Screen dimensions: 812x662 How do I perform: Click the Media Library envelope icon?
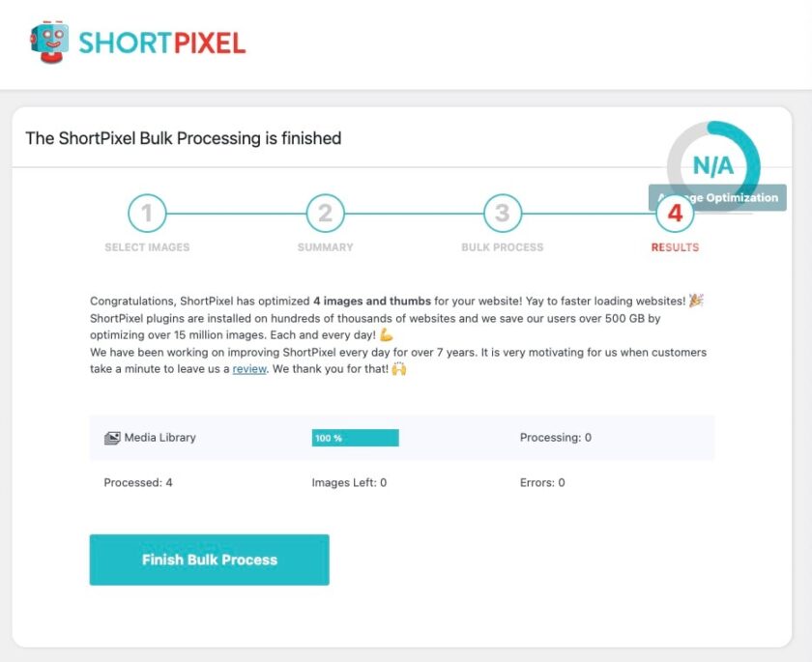(x=114, y=437)
